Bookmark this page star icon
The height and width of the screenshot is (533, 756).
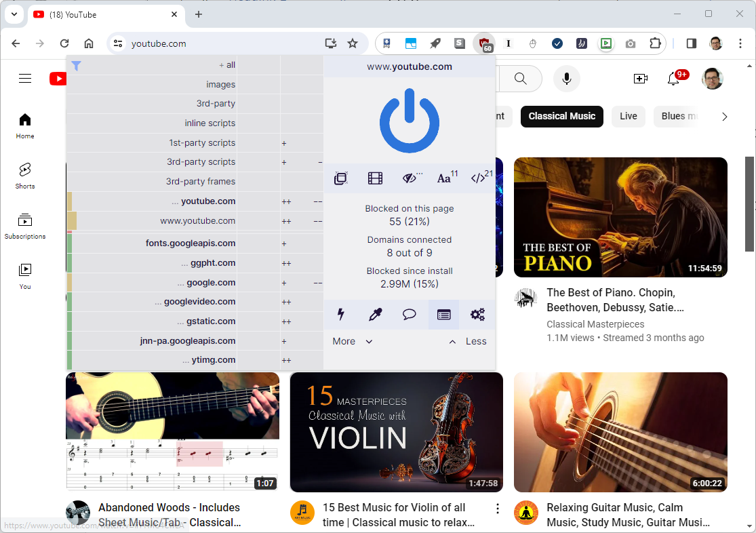tap(353, 43)
